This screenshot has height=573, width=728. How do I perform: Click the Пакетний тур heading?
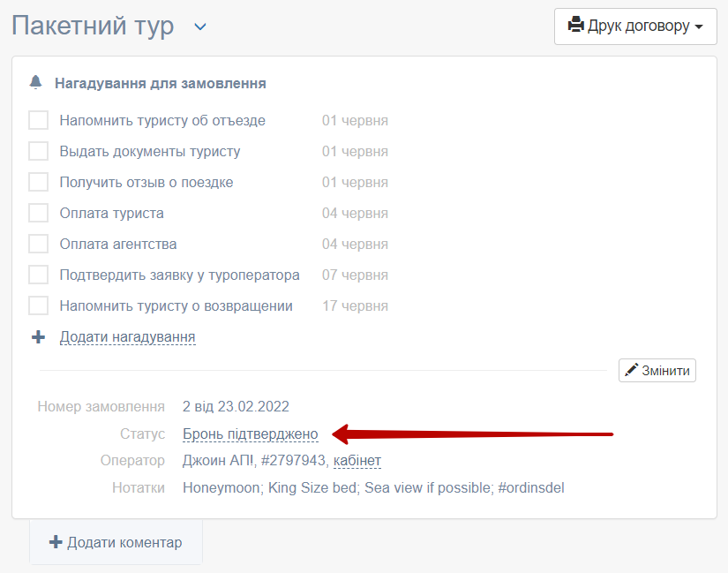(x=93, y=26)
